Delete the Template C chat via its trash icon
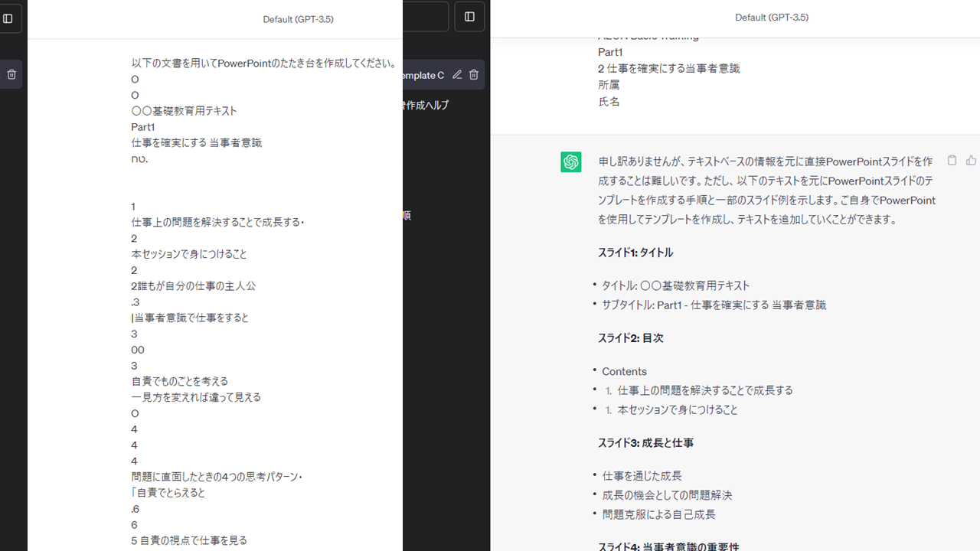The height and width of the screenshot is (551, 980). click(473, 74)
